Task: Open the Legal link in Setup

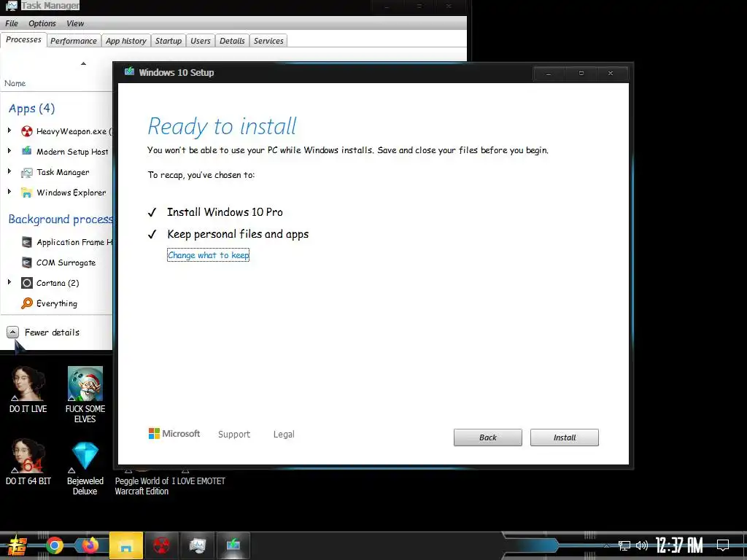Action: pyautogui.click(x=284, y=435)
